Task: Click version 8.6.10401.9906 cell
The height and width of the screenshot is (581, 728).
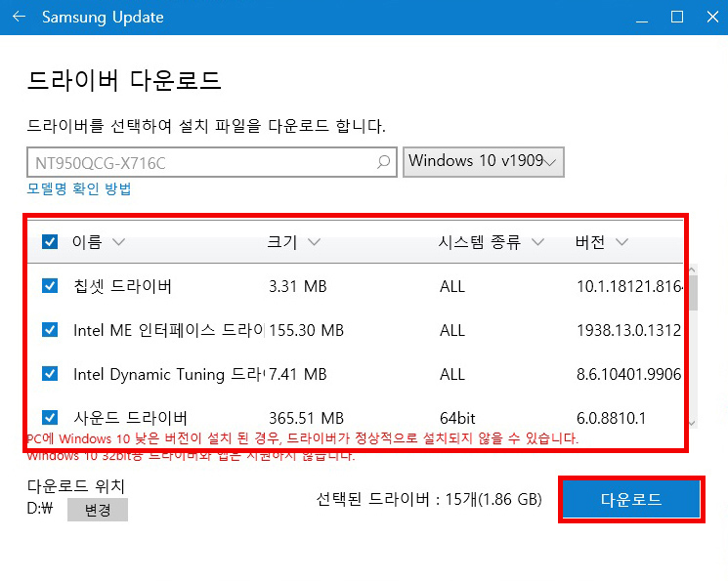Action: pos(629,374)
